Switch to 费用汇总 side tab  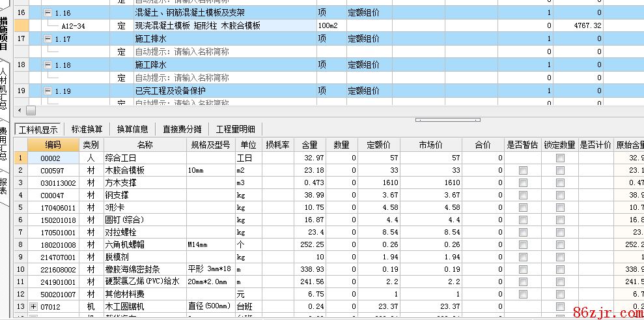tap(5, 143)
